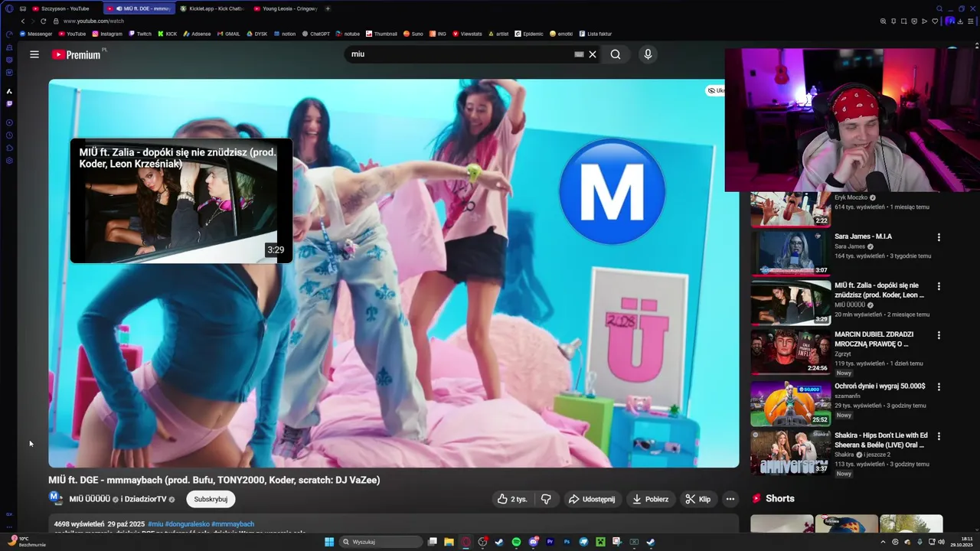Open Discord from the taskbar
This screenshot has height=551, width=980.
click(533, 542)
